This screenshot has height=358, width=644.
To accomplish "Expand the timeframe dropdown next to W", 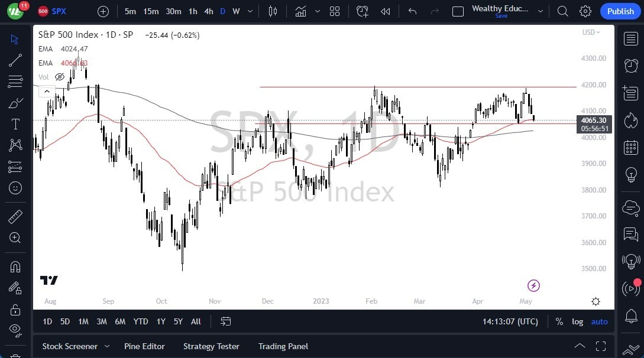I will 250,11.
